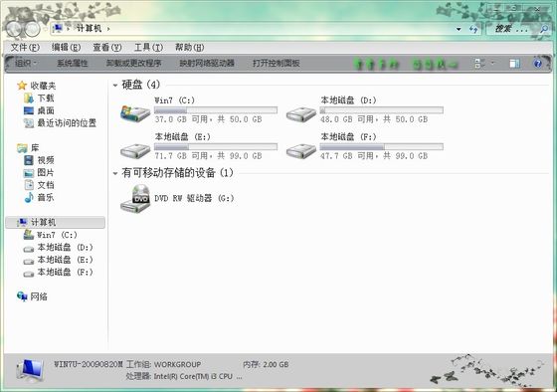Click the 工作组: WORKGROUP text
The width and height of the screenshot is (557, 392).
(x=163, y=364)
